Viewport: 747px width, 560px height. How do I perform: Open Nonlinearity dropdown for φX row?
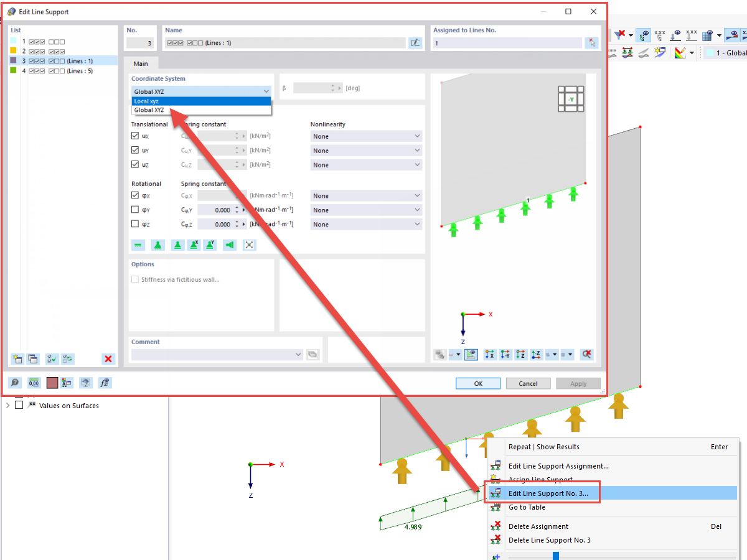tap(366, 196)
